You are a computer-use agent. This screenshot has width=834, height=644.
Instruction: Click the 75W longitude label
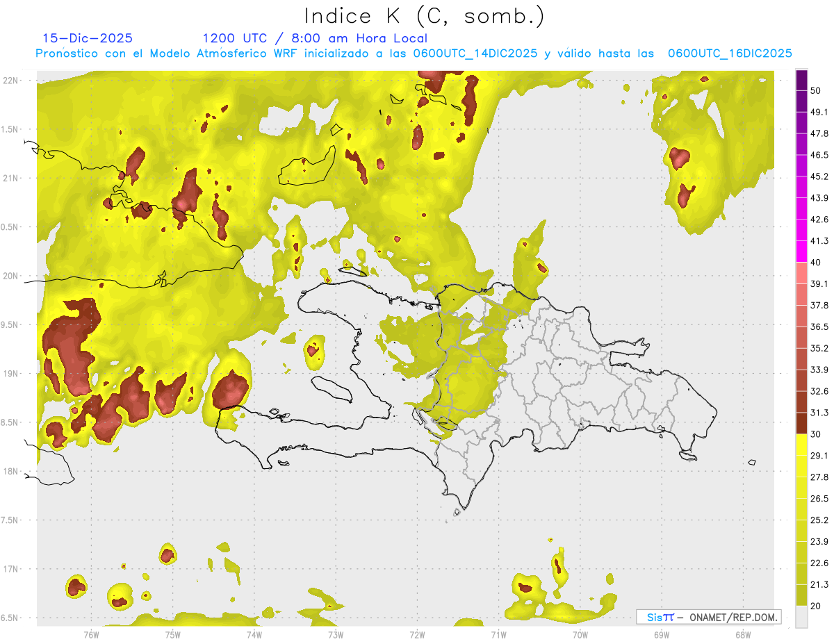coord(172,634)
